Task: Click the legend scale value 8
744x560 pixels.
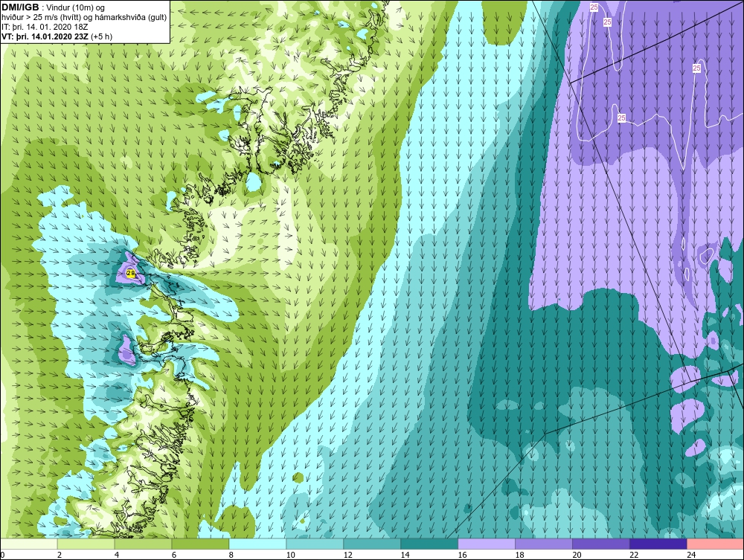Action: (x=231, y=555)
